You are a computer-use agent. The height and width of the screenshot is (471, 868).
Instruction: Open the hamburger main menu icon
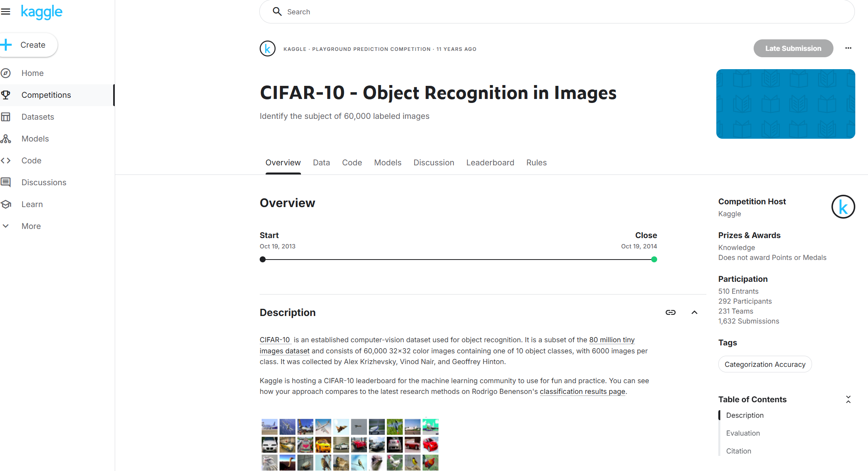6,12
